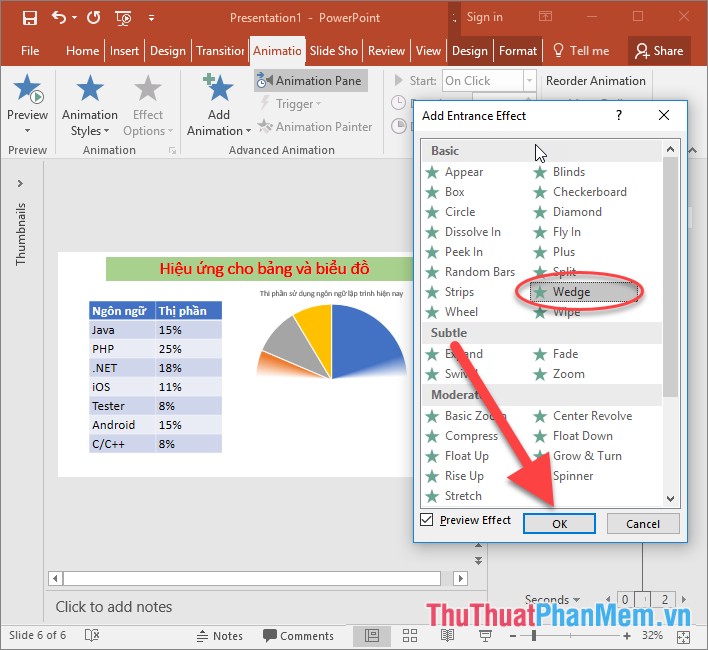The image size is (708, 650).
Task: Open Customize Quick Access Toolbar arrow
Action: (x=151, y=18)
